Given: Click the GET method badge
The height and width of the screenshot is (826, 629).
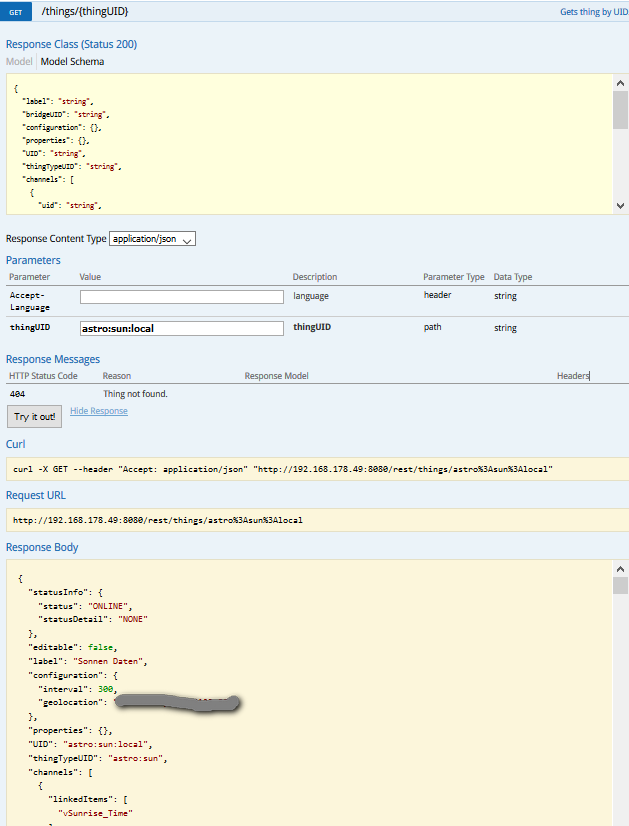Looking at the screenshot, I should click(x=16, y=13).
